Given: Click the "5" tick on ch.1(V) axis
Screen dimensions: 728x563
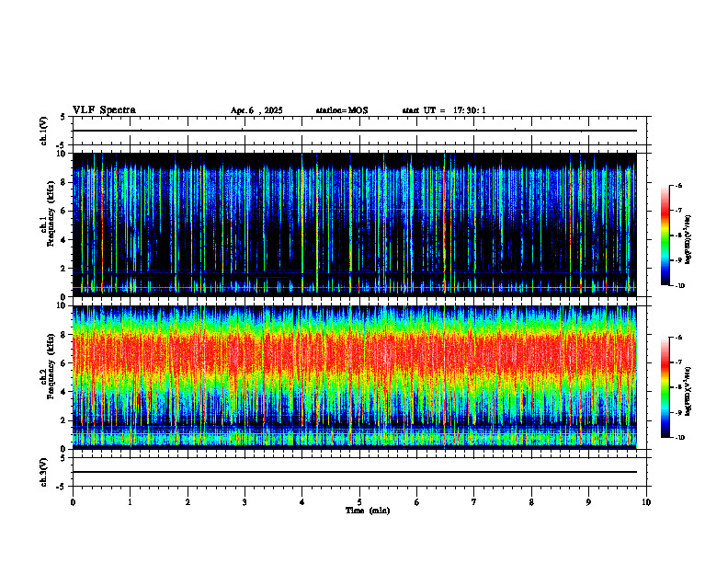Looking at the screenshot, I should coord(63,118).
